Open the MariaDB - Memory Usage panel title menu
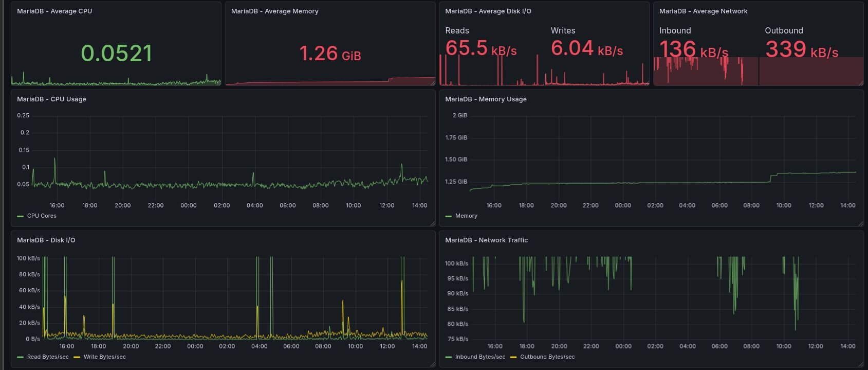This screenshot has height=370, width=868. point(486,99)
